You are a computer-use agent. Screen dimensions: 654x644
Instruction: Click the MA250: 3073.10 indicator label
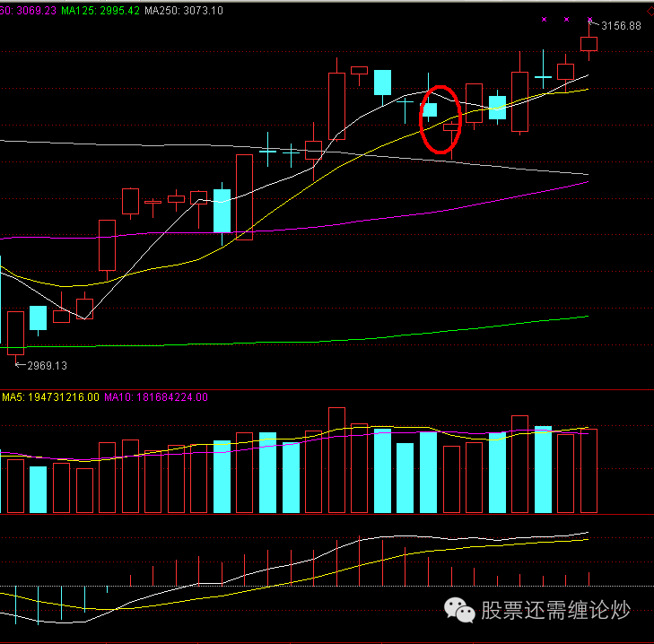pos(184,11)
